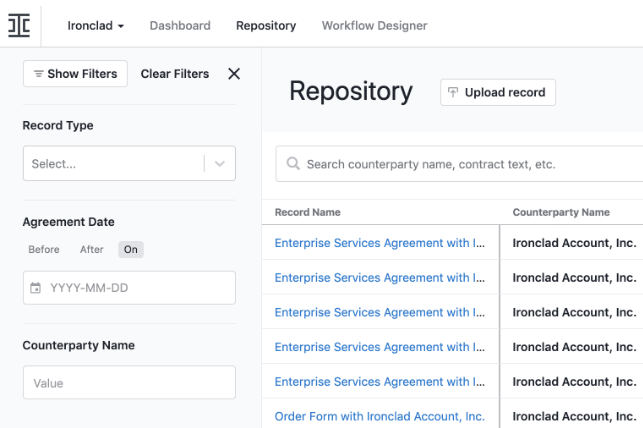Switch to the Repository tab
The image size is (643, 428).
pos(266,25)
